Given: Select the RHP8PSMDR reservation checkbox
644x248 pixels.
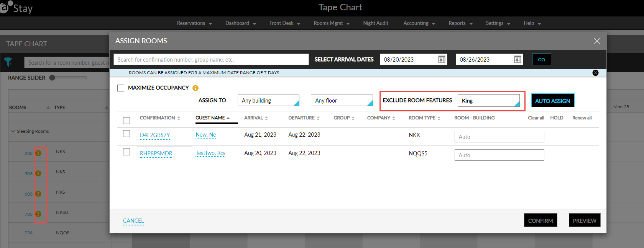Looking at the screenshot, I should pyautogui.click(x=127, y=152).
